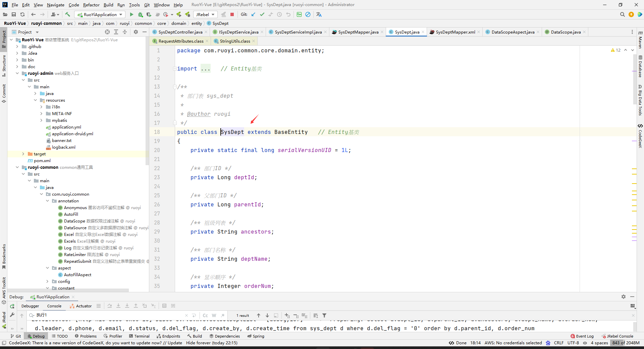Click the CRLF line separator in the status bar
The width and height of the screenshot is (644, 349).
click(559, 343)
